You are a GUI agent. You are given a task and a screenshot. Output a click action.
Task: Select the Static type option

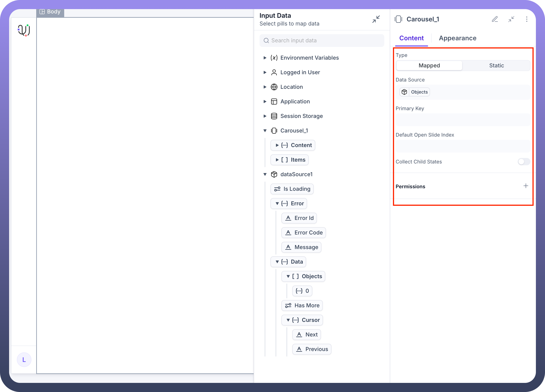coord(496,66)
